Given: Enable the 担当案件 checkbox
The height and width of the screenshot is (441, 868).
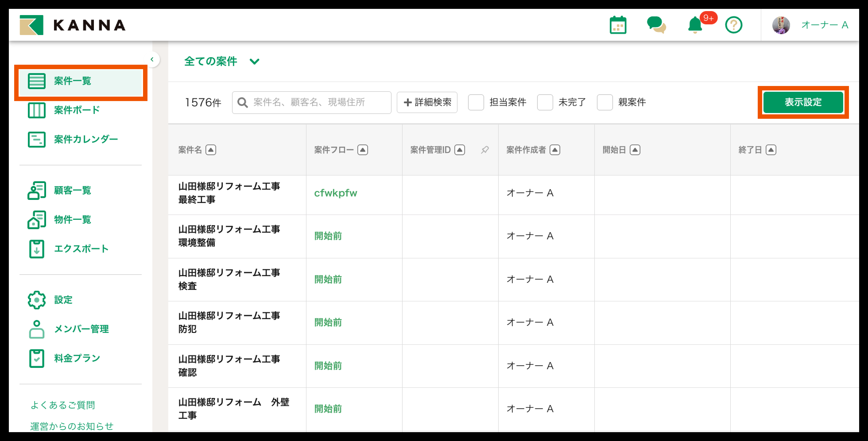Looking at the screenshot, I should pyautogui.click(x=476, y=102).
